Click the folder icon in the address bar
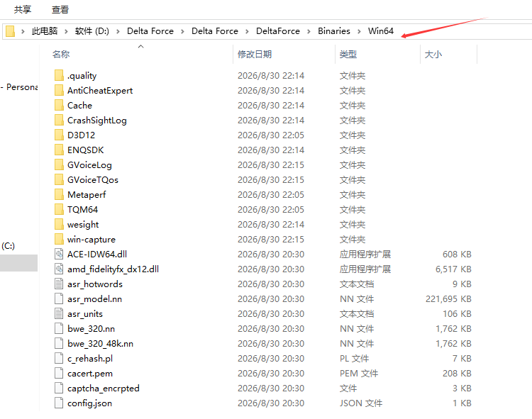The image size is (532, 419). point(10,31)
